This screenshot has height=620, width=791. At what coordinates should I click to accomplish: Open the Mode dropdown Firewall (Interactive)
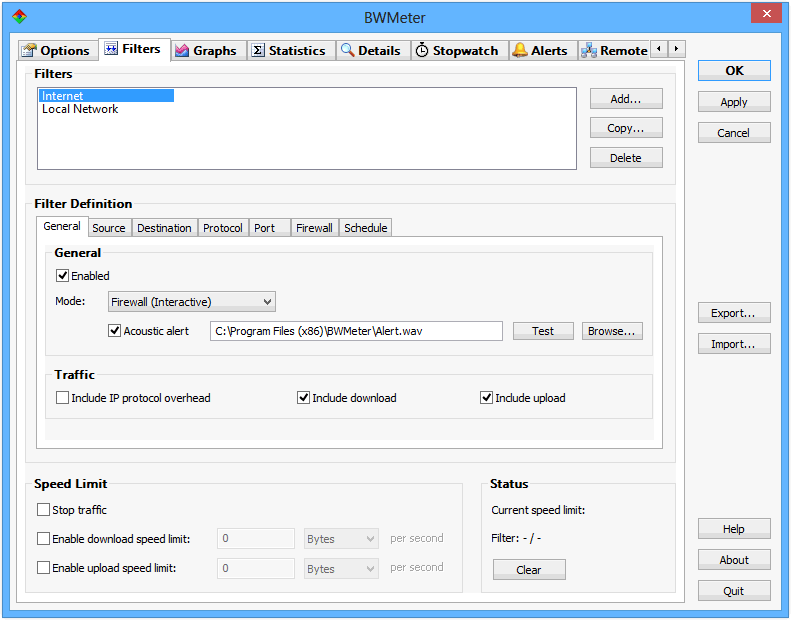pos(192,302)
